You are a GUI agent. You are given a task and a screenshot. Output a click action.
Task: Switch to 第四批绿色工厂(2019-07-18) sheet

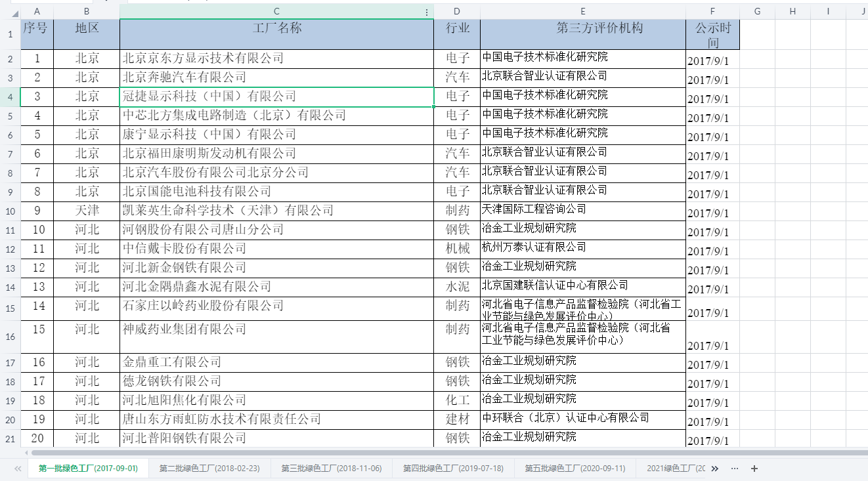click(453, 469)
